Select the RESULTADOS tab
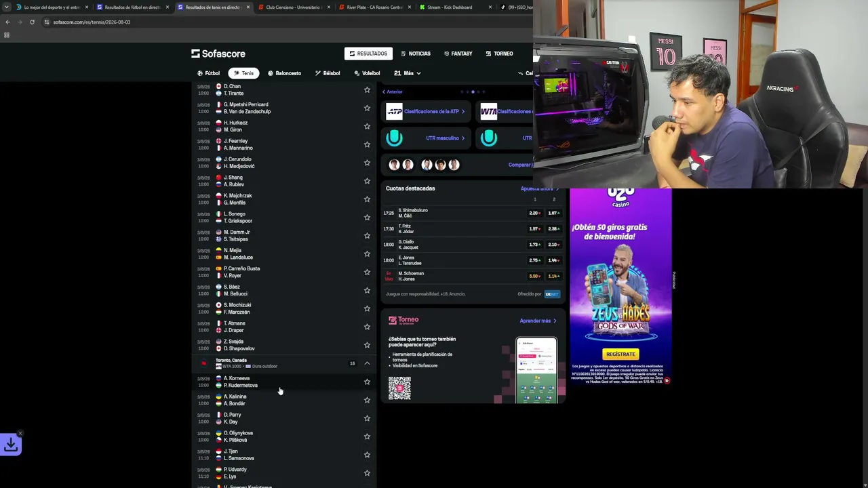This screenshot has height=488, width=868. 368,54
